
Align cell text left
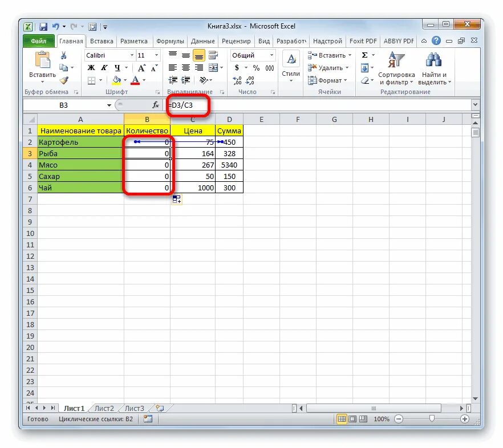pos(173,68)
